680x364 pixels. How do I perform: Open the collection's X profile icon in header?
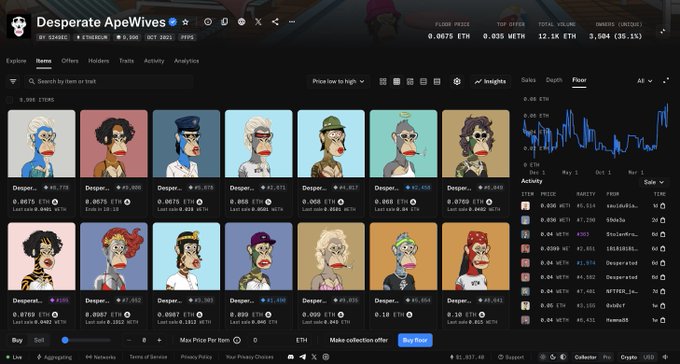pyautogui.click(x=258, y=22)
